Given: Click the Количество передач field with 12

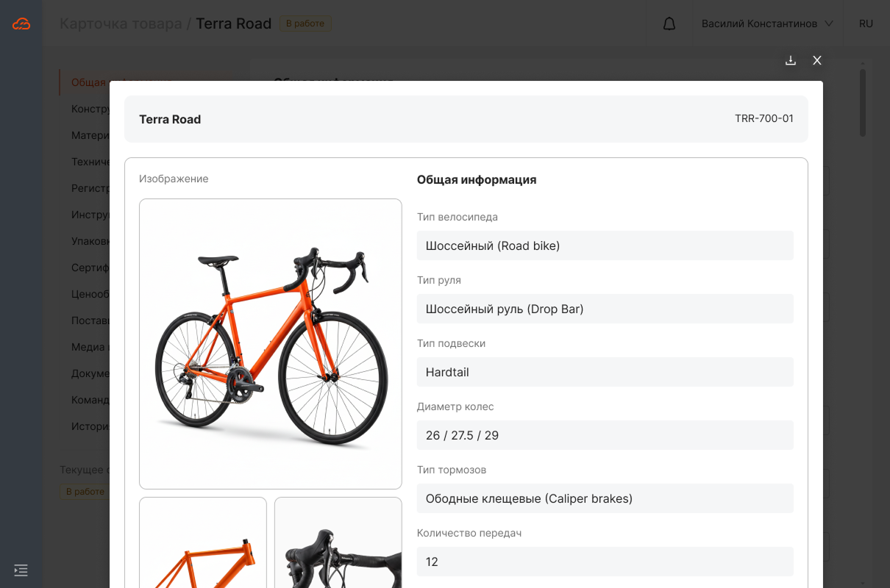Looking at the screenshot, I should [x=605, y=562].
